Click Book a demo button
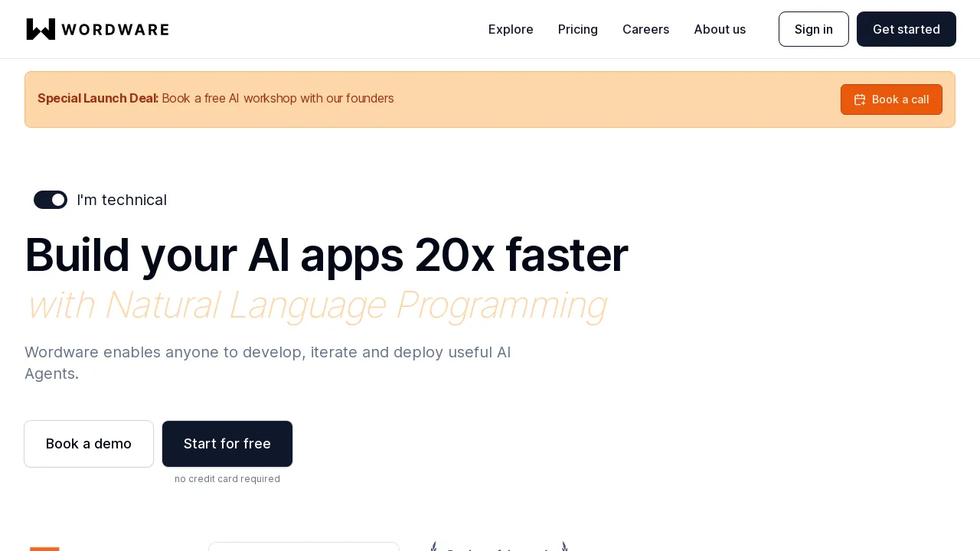 coord(89,444)
